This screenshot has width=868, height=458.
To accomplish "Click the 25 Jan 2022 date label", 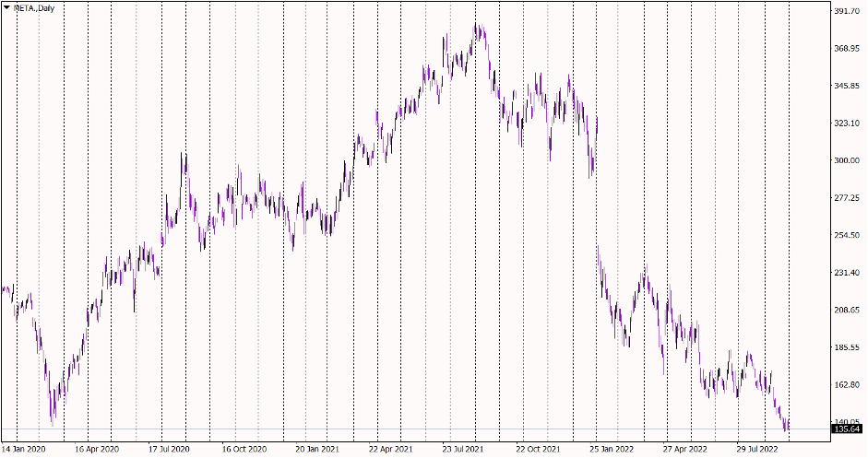I will (612, 449).
